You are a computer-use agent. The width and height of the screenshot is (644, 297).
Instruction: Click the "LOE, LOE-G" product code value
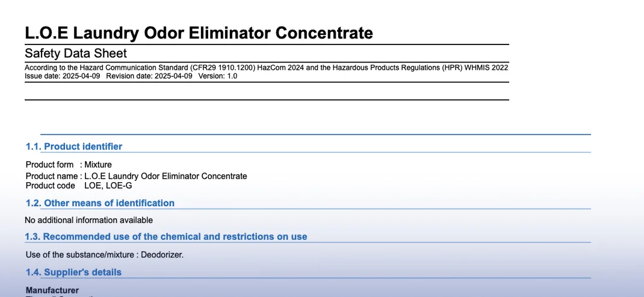pyautogui.click(x=108, y=185)
